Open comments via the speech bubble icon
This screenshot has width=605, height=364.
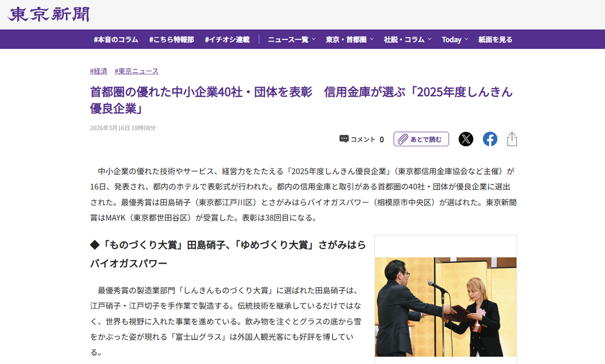click(x=344, y=139)
